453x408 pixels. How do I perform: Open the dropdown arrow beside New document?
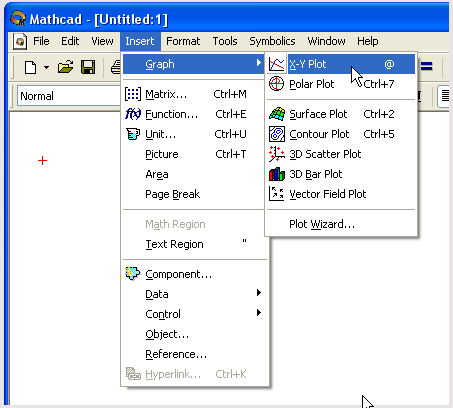pyautogui.click(x=46, y=68)
